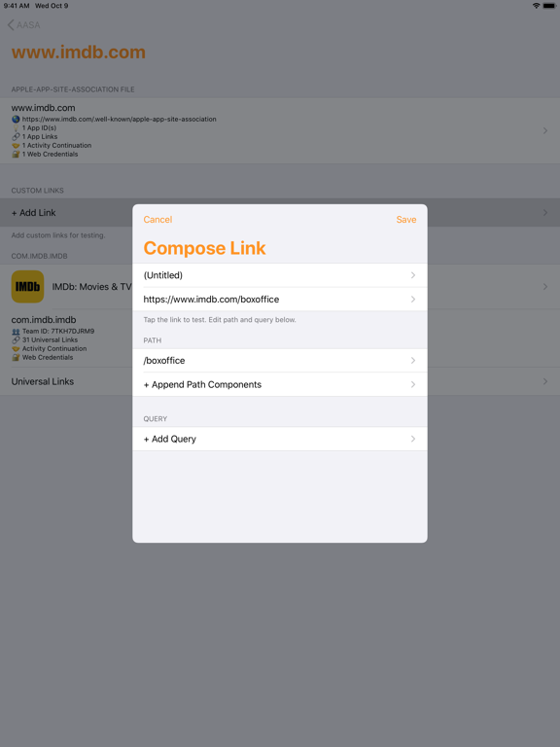Click the Wi-Fi status icon

[537, 6]
